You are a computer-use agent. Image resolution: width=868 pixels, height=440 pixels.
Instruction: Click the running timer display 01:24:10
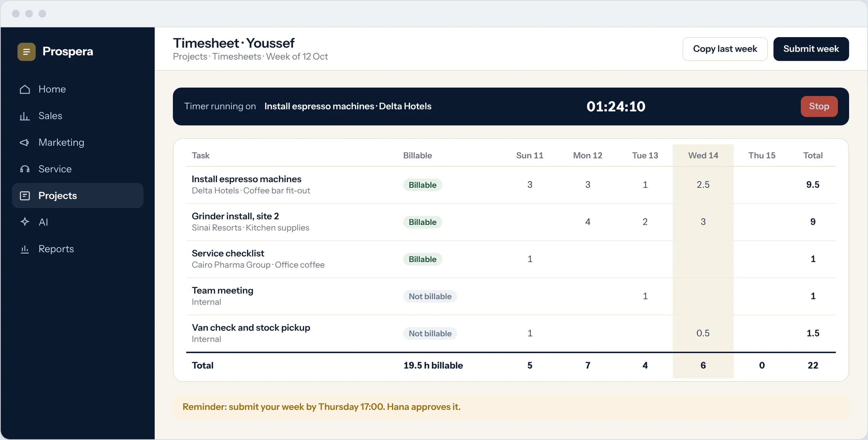click(x=616, y=106)
